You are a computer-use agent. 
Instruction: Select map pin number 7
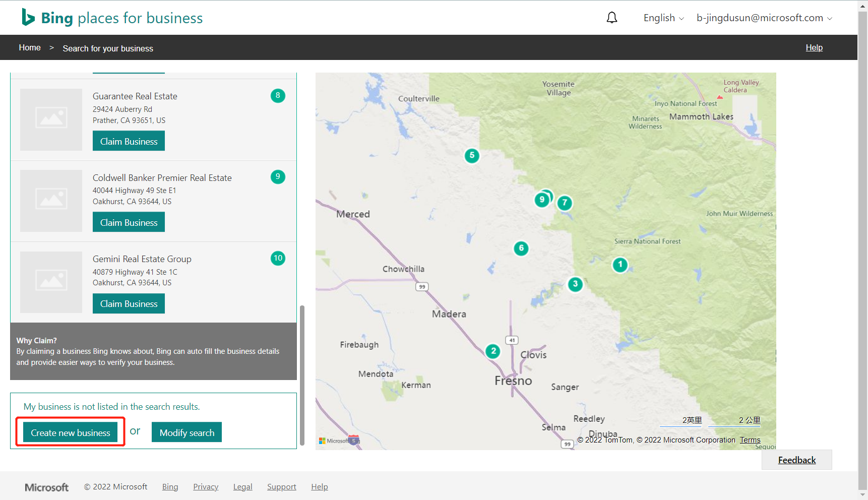coord(565,203)
